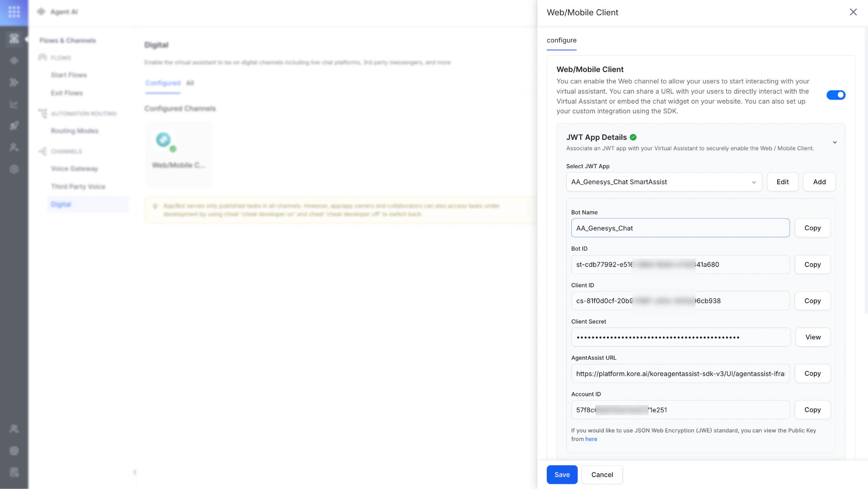This screenshot has width=868, height=489.
Task: Collapse the left navigation panel chevron
Action: (x=135, y=472)
